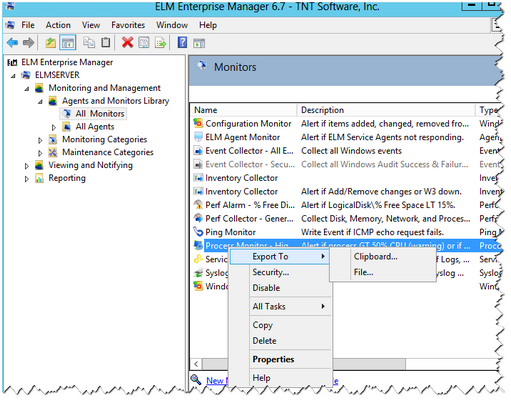Expand the Reporting tree node
The width and height of the screenshot is (511, 401).
[x=27, y=179]
